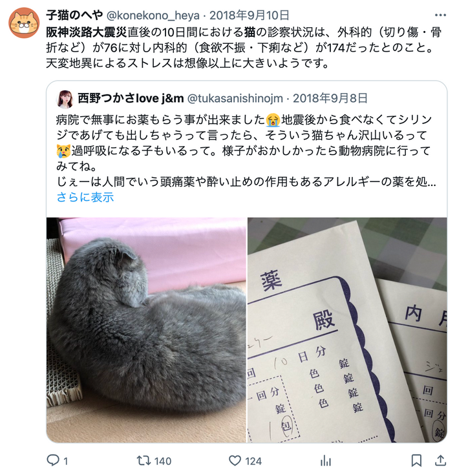Bookmark this tweet
The height and width of the screenshot is (476, 457).
point(416,460)
